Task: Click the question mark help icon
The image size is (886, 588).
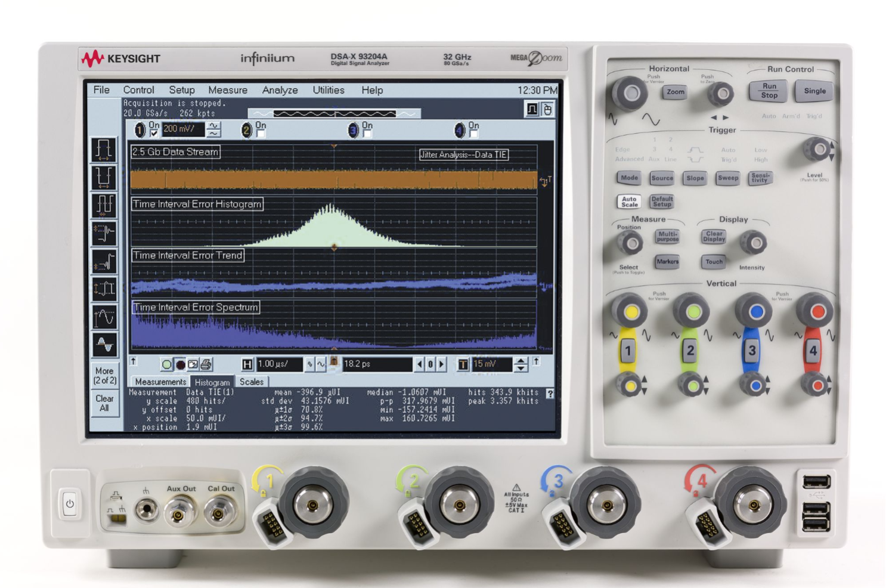Action: pyautogui.click(x=550, y=394)
